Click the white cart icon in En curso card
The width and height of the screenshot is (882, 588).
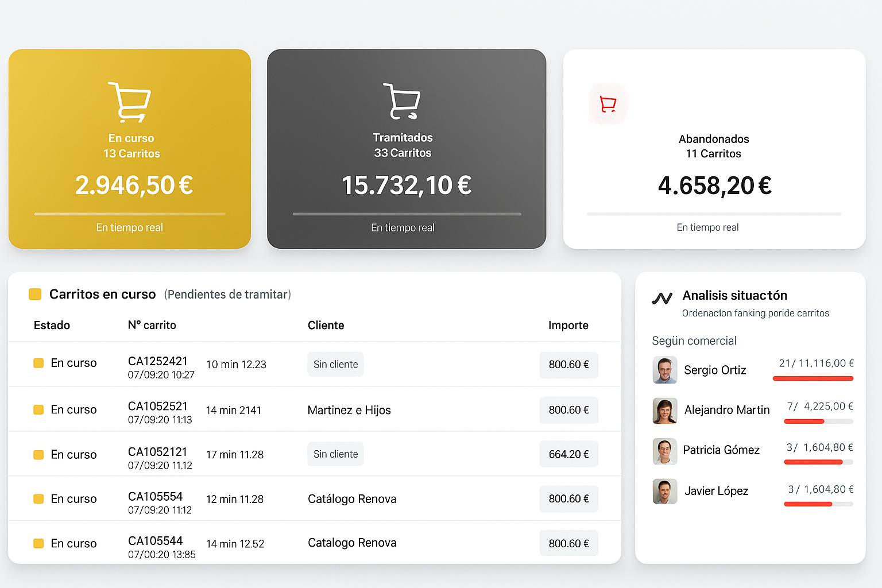coord(129,102)
